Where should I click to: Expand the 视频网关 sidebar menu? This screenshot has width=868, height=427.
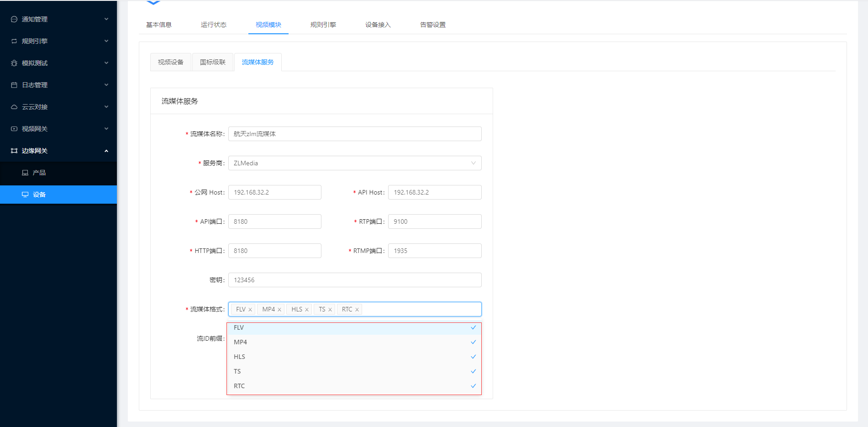coord(58,129)
